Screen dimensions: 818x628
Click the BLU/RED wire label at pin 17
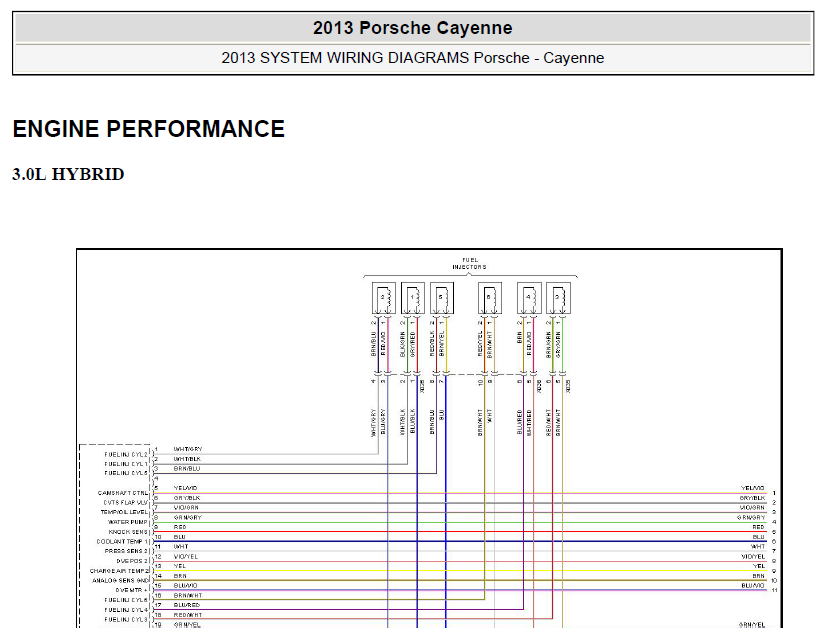pyautogui.click(x=187, y=605)
